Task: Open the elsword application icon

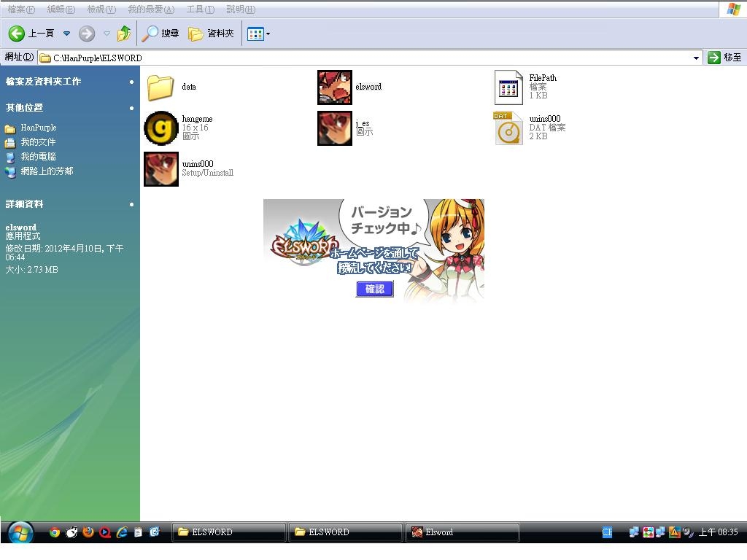Action: (x=335, y=87)
